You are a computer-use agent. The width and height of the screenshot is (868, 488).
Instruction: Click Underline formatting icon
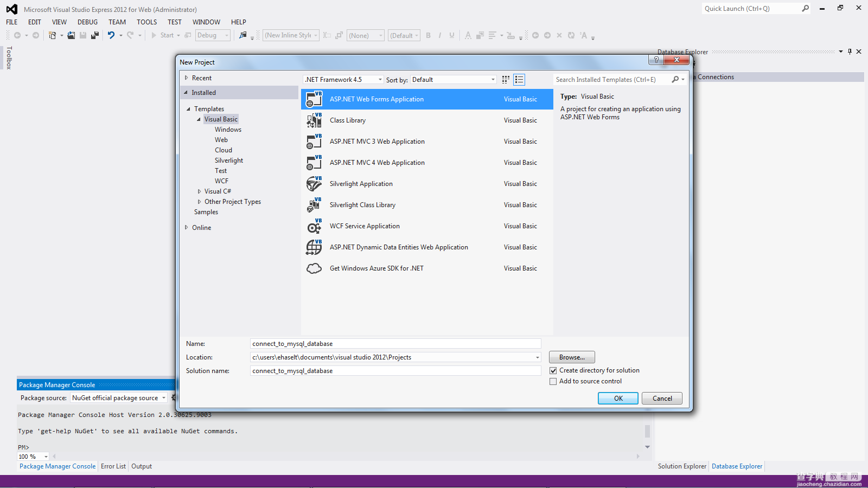(x=452, y=35)
